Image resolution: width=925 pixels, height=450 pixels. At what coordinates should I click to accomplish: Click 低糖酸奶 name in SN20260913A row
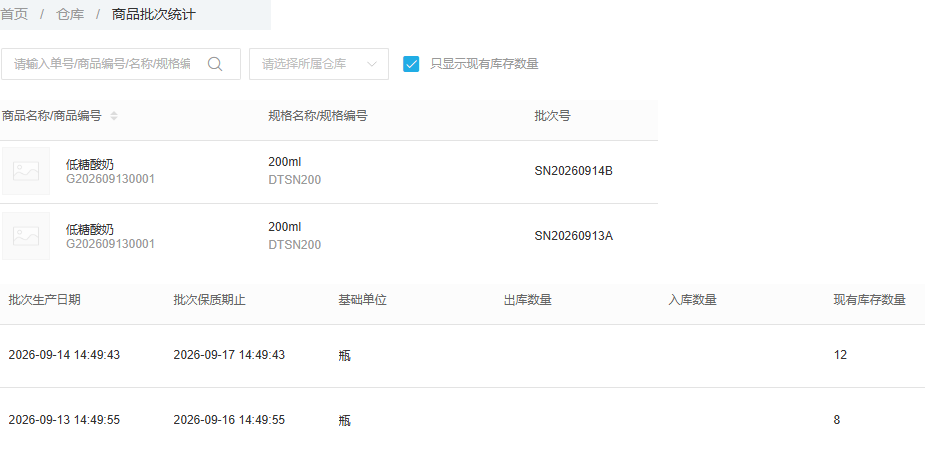tap(90, 229)
